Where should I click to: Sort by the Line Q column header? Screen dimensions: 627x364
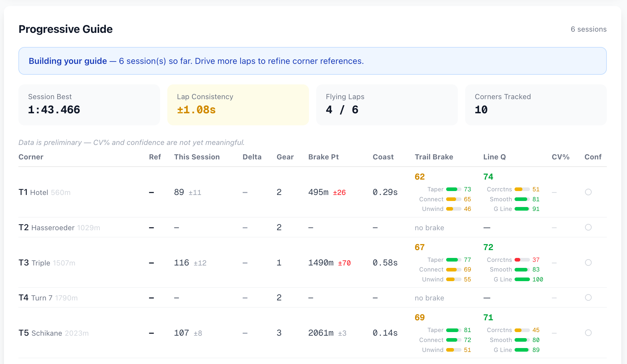coord(494,157)
